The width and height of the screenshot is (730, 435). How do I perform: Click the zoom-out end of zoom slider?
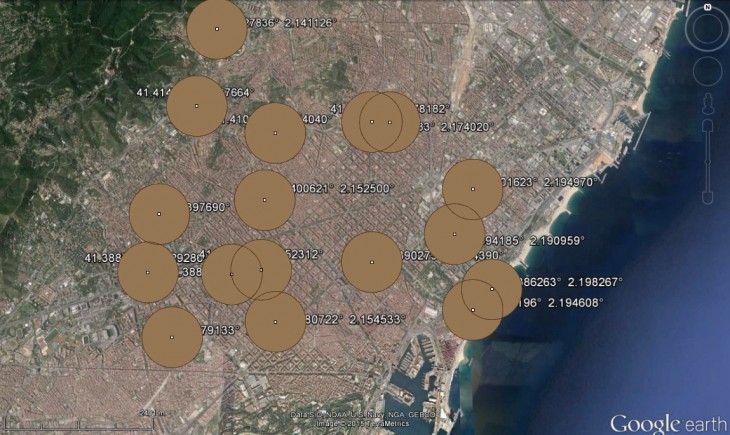coord(707,214)
